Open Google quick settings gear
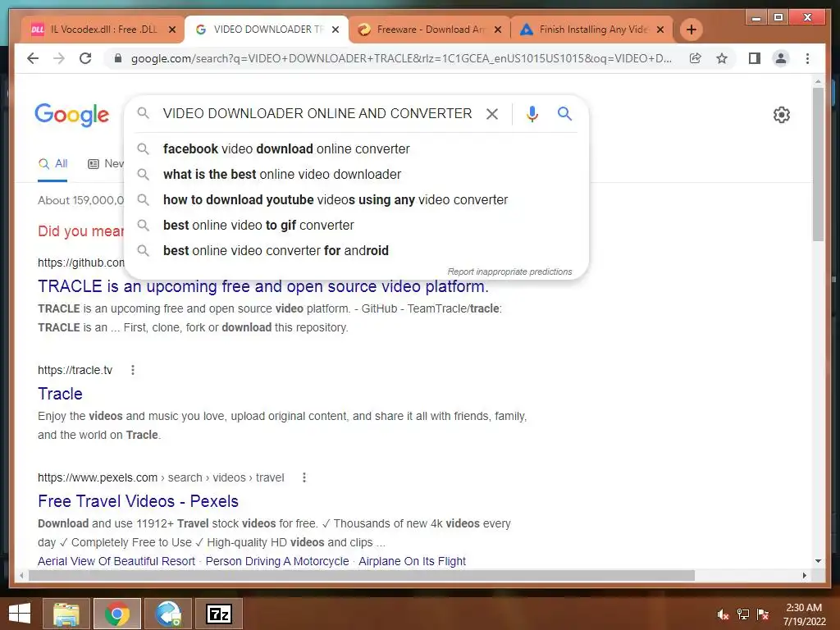Viewport: 840px width, 630px height. pyautogui.click(x=782, y=115)
